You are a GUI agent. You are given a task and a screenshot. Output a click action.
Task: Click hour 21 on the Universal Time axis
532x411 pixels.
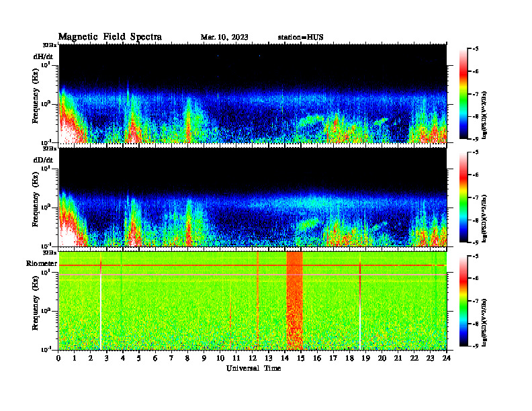[x=398, y=359]
